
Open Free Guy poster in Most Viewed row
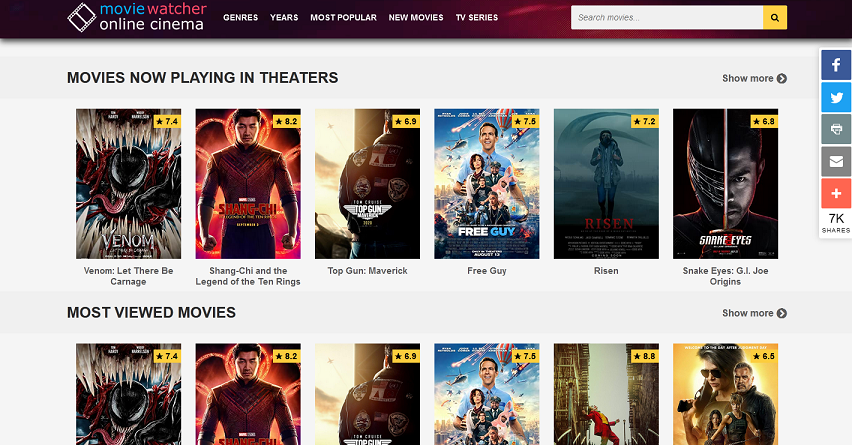pos(487,394)
